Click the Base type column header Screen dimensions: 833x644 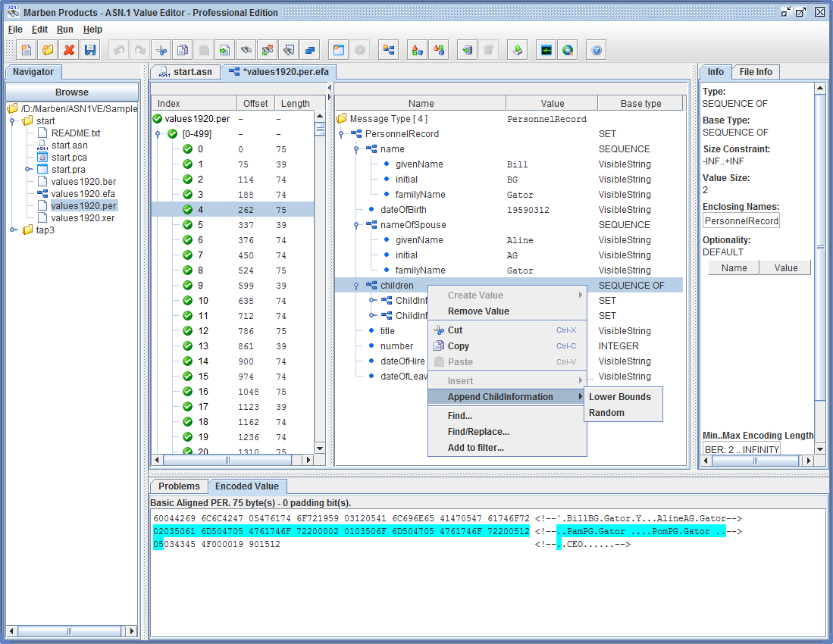(640, 104)
